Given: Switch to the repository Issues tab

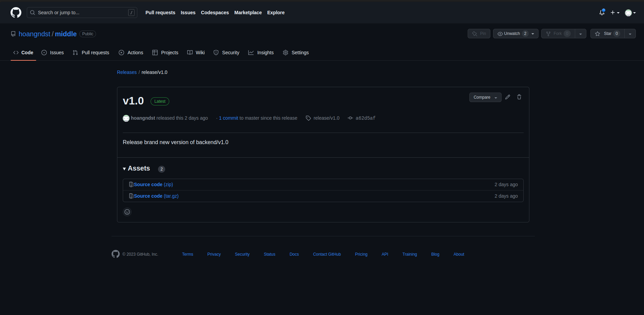Looking at the screenshot, I should (53, 53).
